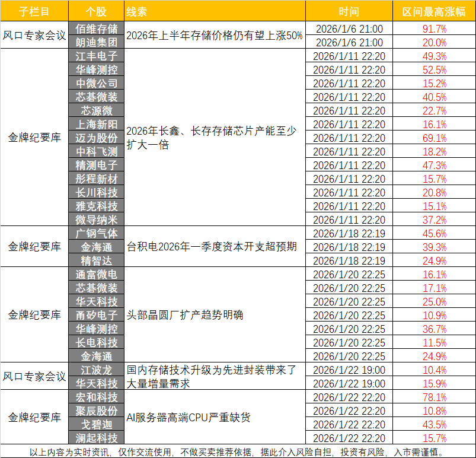
Task: Click the 江丰电子 stock cell
Action: (x=97, y=56)
